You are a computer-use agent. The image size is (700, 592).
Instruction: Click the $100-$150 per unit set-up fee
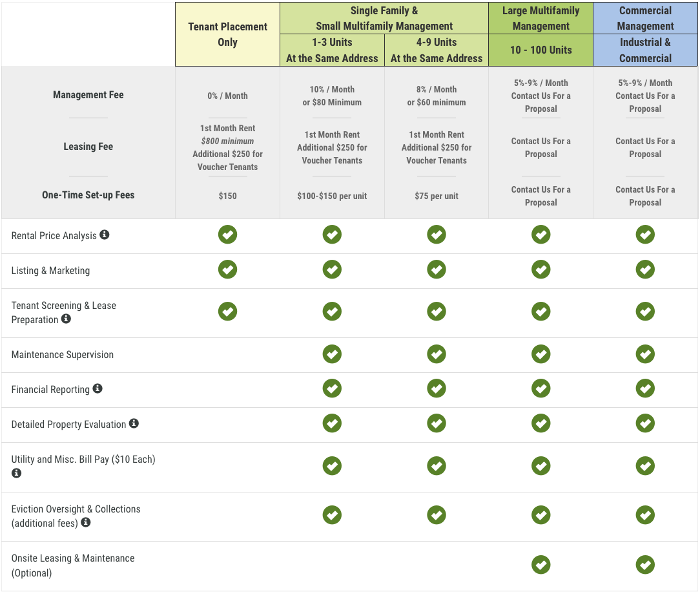[x=332, y=196]
